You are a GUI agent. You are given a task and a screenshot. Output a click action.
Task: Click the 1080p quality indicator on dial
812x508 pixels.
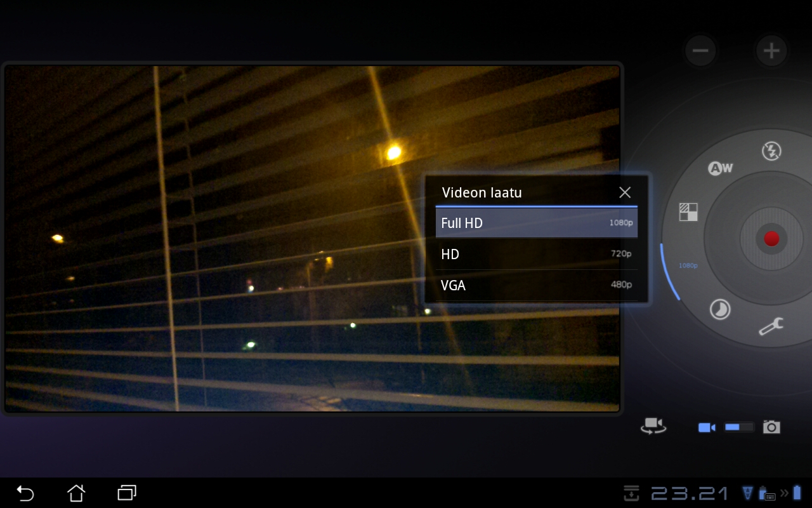point(688,265)
